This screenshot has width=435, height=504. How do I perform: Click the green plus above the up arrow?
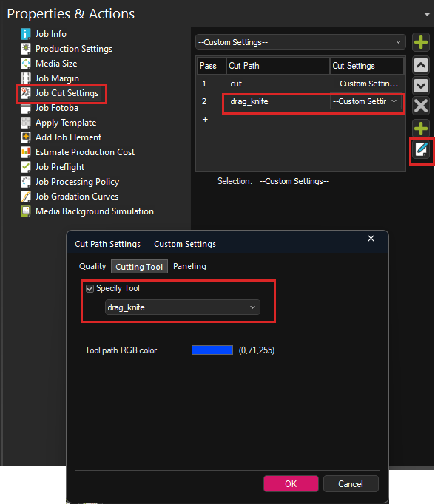[421, 42]
